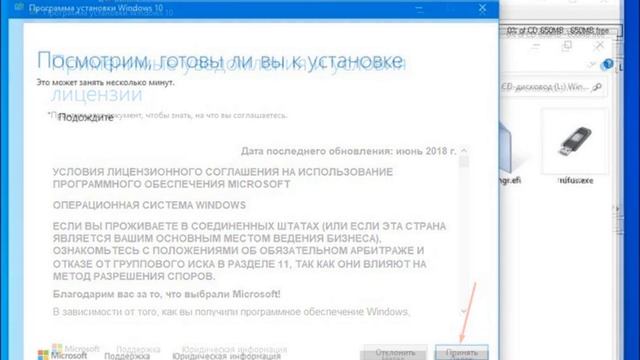Click license text scroll-down arrow

tap(464, 311)
